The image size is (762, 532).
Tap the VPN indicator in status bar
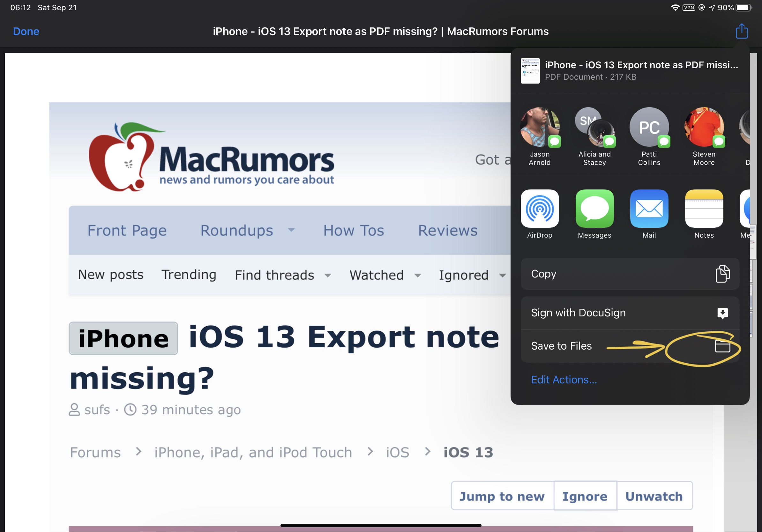pyautogui.click(x=689, y=8)
